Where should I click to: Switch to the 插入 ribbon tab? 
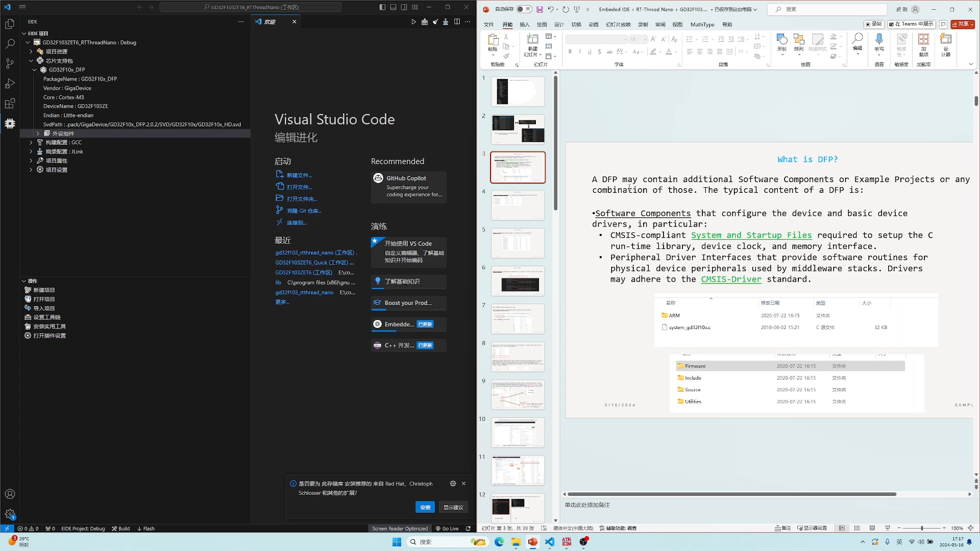(525, 24)
